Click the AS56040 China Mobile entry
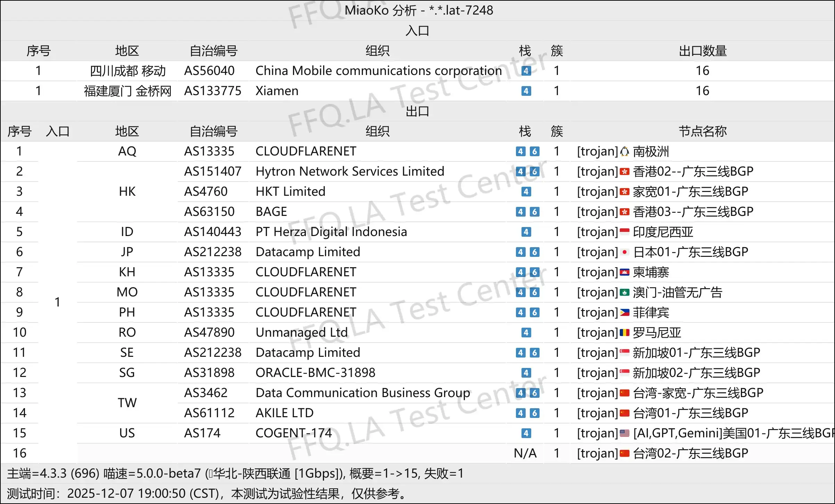This screenshot has width=835, height=504. click(210, 71)
